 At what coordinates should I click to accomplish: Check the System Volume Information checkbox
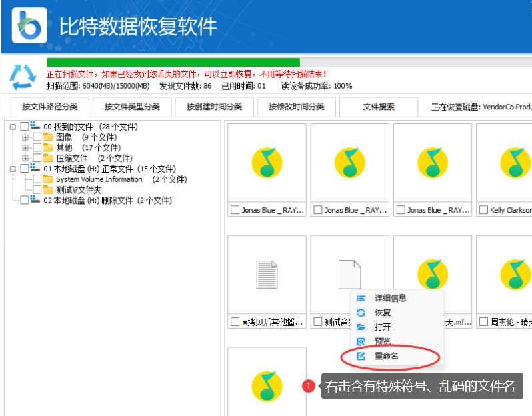(37, 179)
